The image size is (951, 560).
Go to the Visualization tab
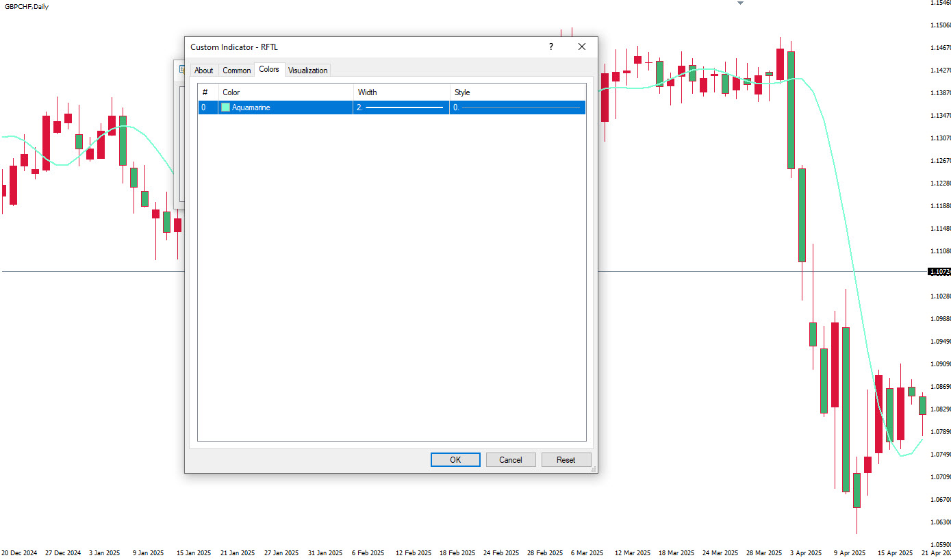307,71
